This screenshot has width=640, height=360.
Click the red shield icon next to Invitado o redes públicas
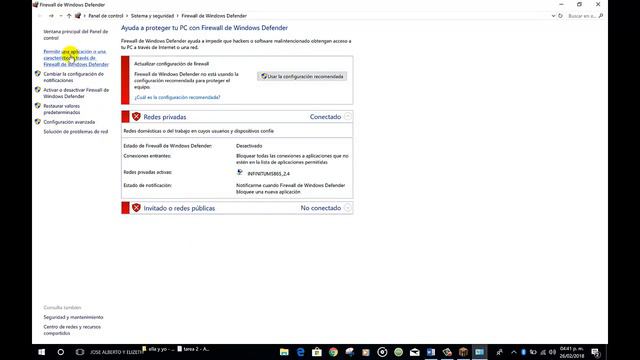click(x=136, y=208)
